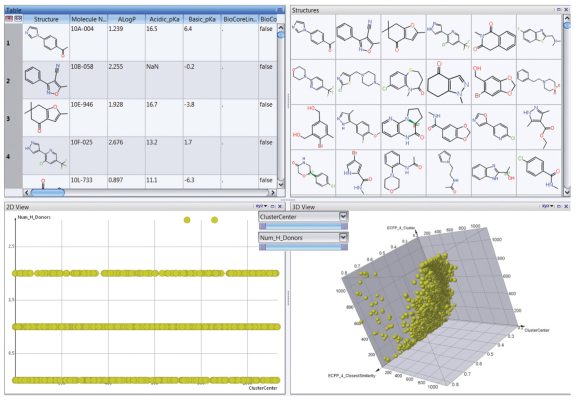Click right handle of ClusterCenter range slider
Screen dimensions: 577x400
344,226
